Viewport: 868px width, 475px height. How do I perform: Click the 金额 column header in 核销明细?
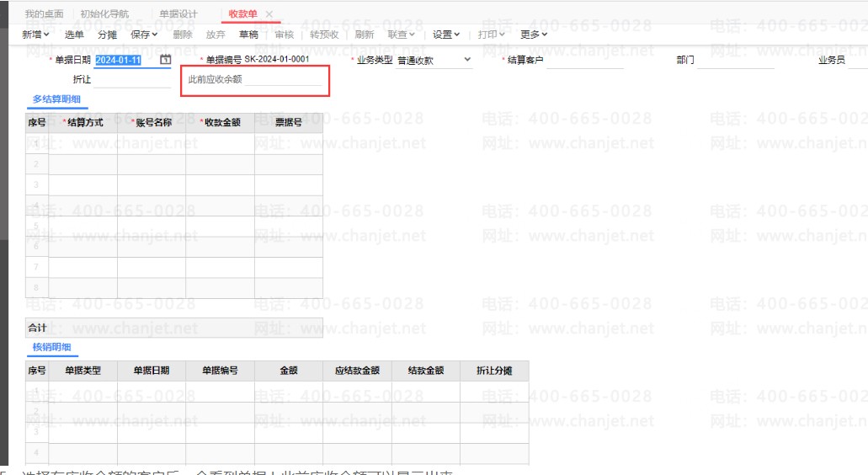point(289,371)
